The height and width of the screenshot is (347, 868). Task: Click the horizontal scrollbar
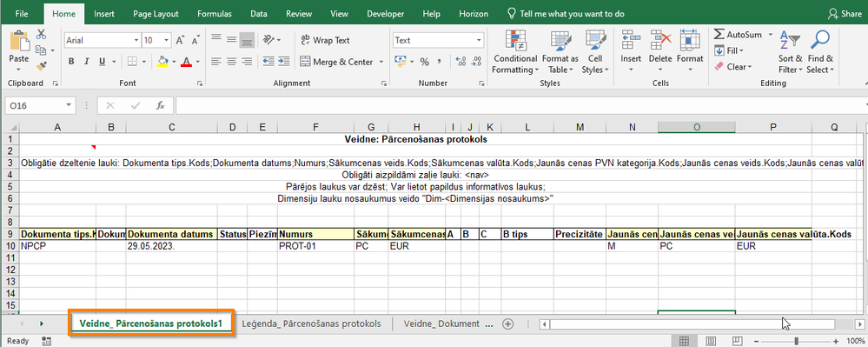click(692, 324)
